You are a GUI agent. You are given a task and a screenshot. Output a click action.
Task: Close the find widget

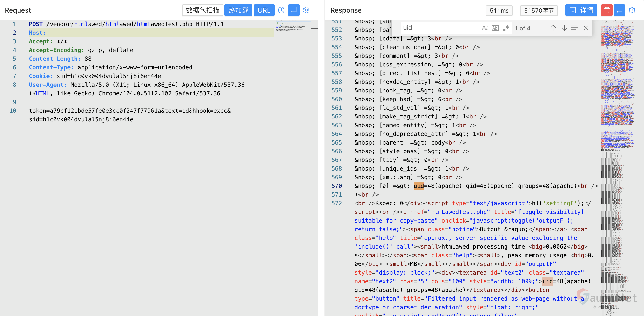click(585, 28)
